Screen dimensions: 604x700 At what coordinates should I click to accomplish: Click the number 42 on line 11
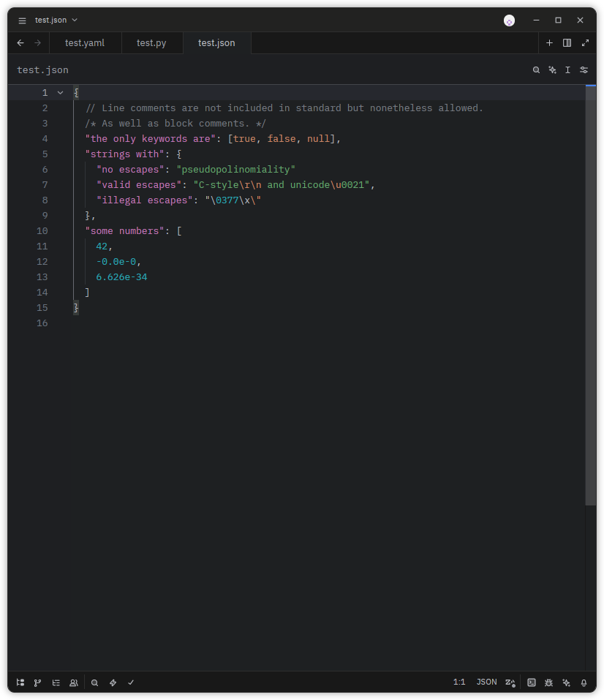pos(102,246)
